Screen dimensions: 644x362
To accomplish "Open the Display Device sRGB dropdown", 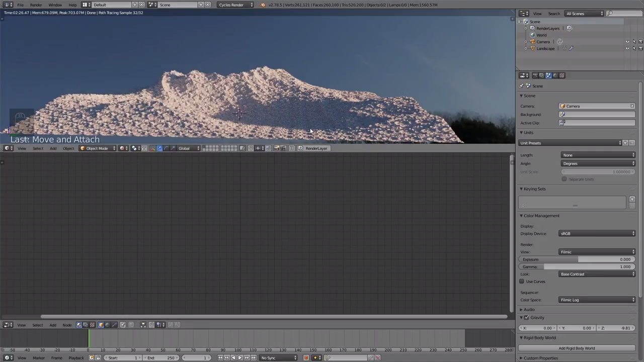I will coord(598,234).
